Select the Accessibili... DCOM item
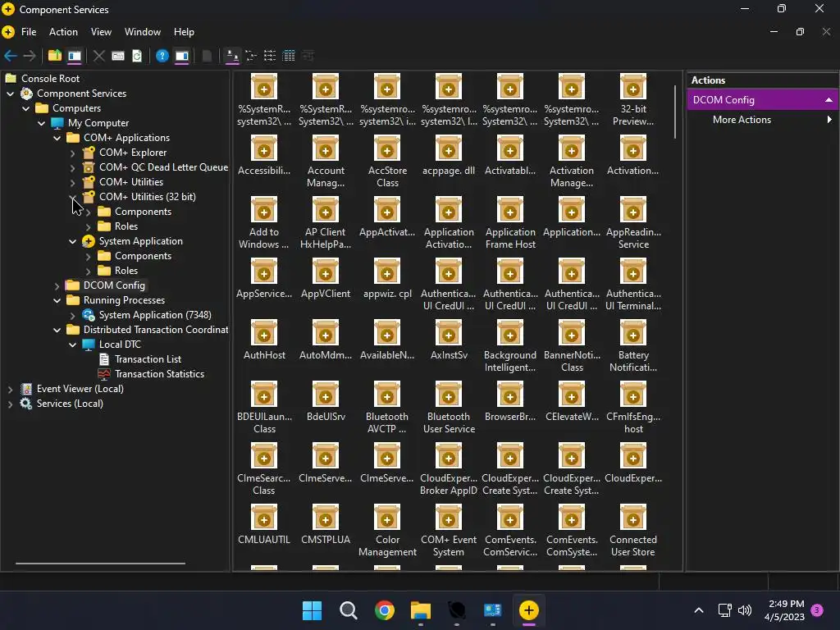 point(264,156)
